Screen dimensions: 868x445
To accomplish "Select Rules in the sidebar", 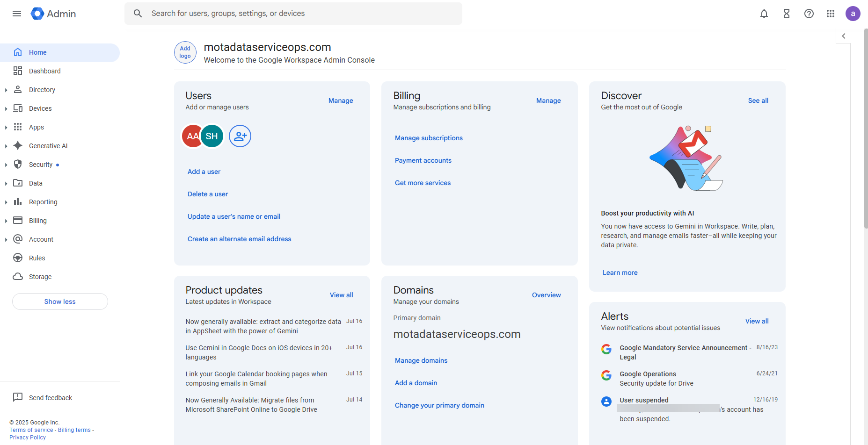I will click(x=37, y=258).
